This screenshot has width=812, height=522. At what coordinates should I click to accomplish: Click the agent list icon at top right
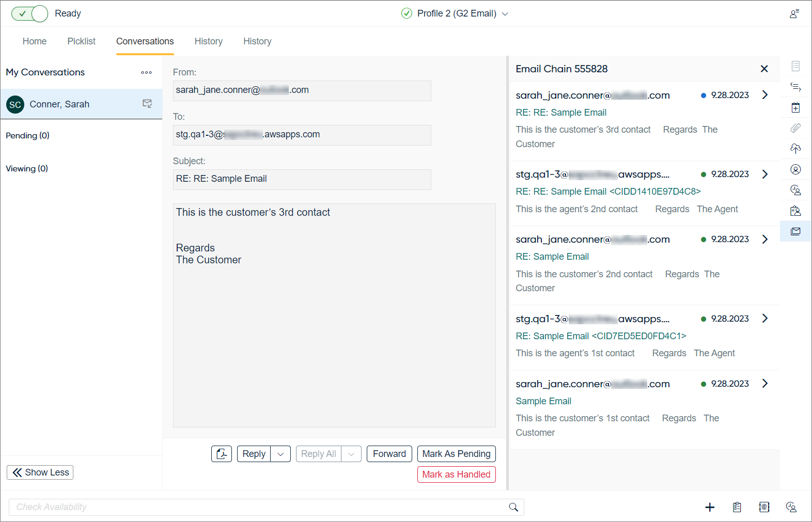coord(794,13)
